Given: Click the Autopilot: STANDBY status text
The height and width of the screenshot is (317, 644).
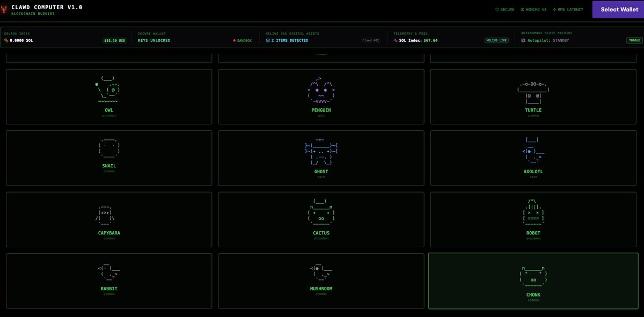Looking at the screenshot, I should click(548, 40).
